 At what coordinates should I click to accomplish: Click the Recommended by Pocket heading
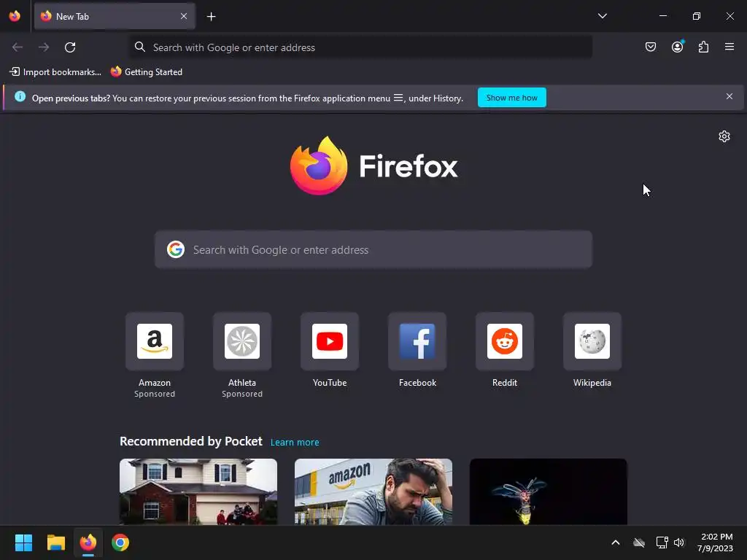pos(191,441)
